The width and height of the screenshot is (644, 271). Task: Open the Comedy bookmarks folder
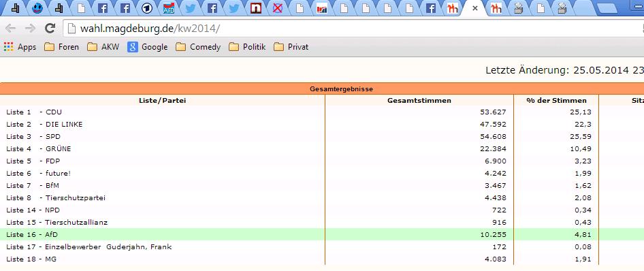(x=198, y=47)
